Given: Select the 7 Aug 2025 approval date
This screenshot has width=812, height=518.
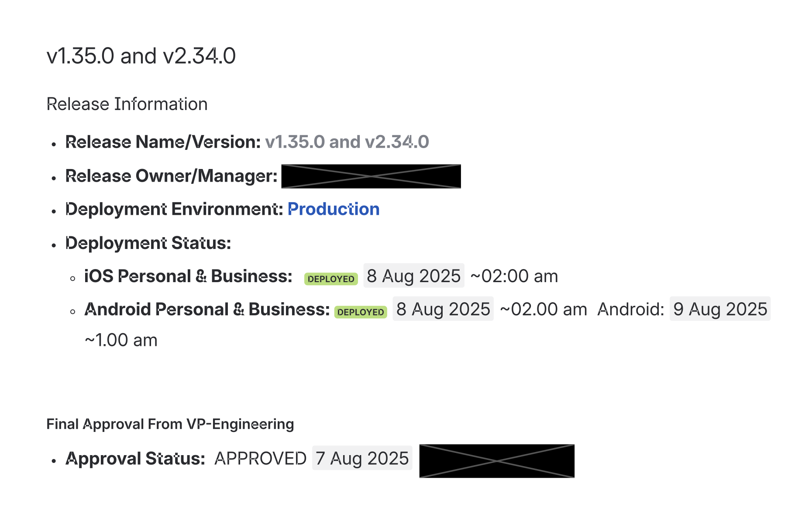Looking at the screenshot, I should 362,458.
